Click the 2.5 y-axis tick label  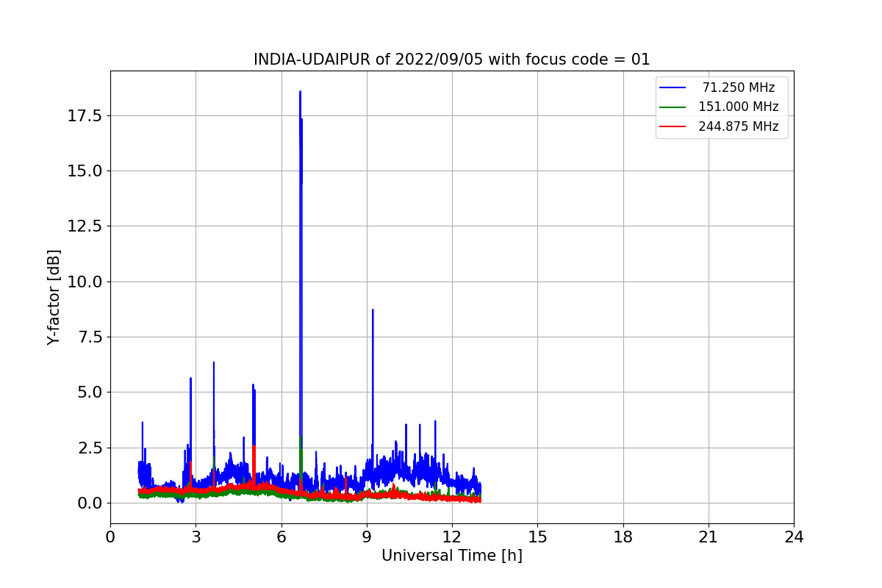pos(90,448)
